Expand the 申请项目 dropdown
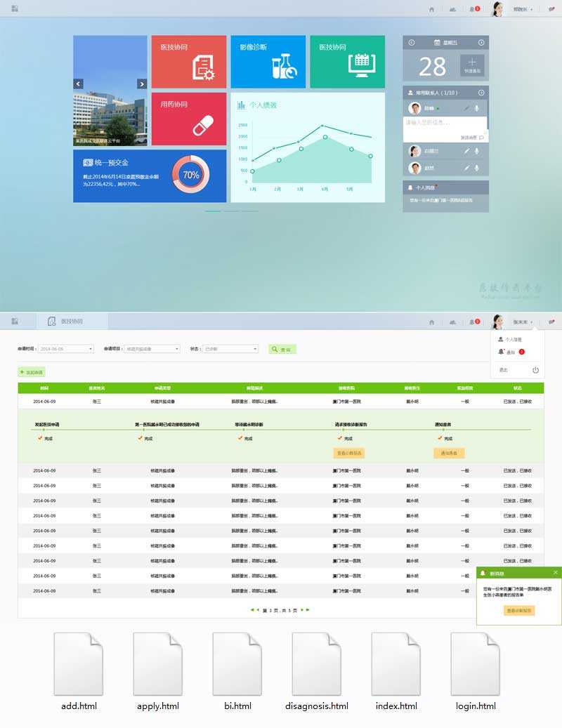562x728 pixels. (152, 349)
